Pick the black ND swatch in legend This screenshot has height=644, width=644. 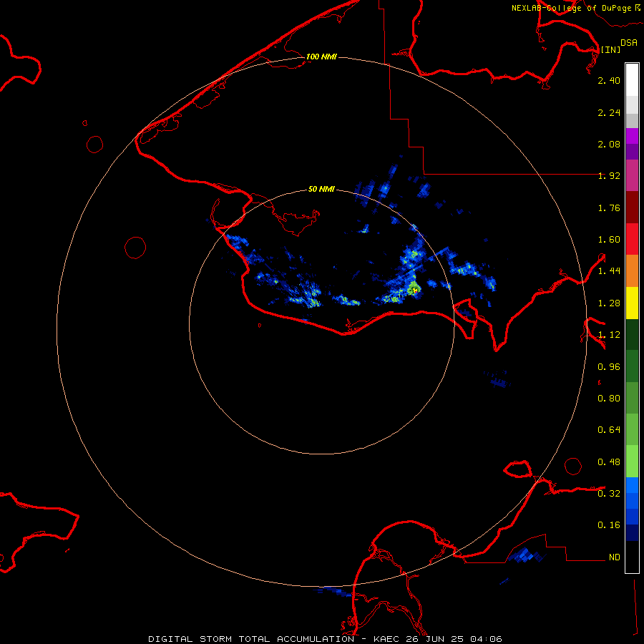632,557
